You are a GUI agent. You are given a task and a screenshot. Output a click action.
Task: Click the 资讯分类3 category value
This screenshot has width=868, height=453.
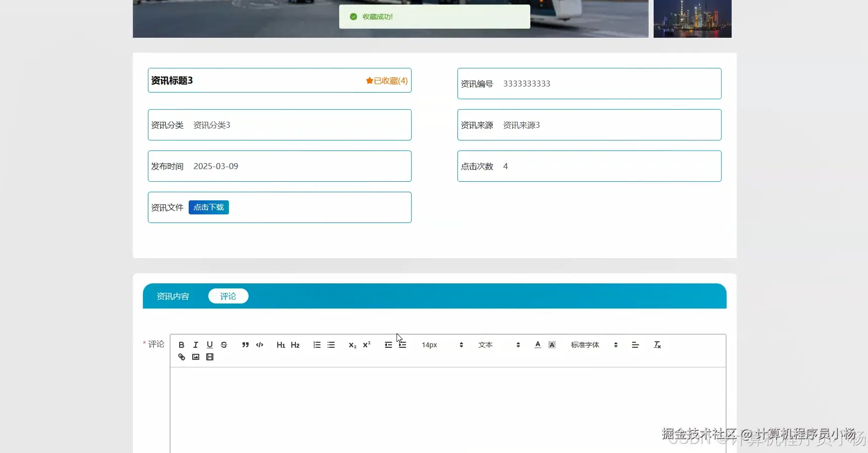(x=212, y=125)
